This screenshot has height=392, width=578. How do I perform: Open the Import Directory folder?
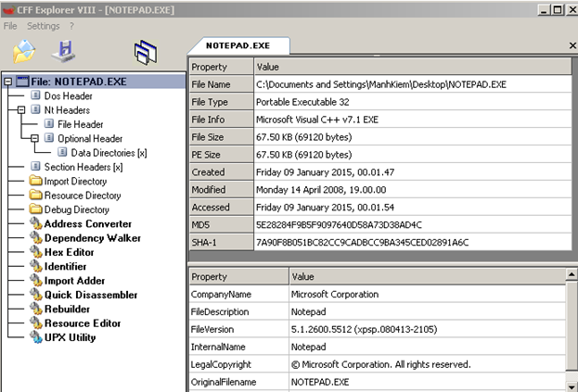coord(75,181)
